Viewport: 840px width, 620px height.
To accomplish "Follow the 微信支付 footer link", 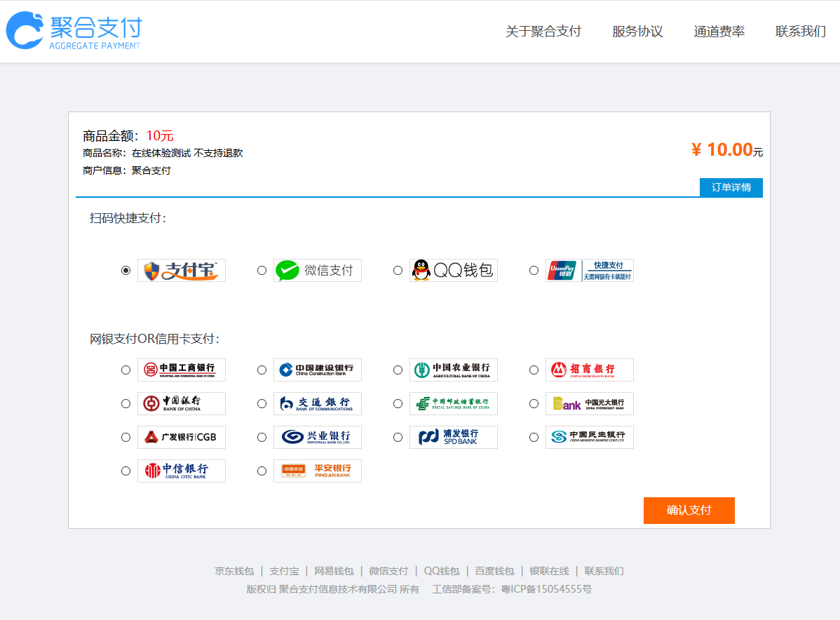I will coord(388,571).
